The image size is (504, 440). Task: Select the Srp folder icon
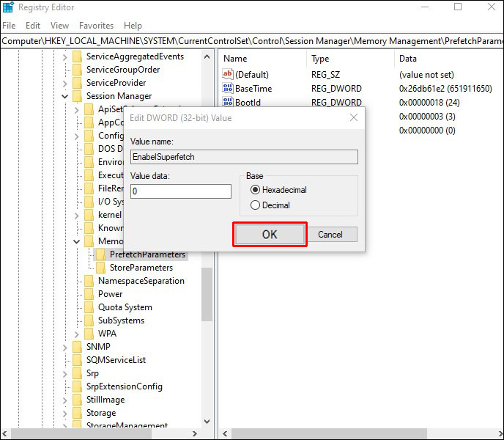pyautogui.click(x=77, y=373)
